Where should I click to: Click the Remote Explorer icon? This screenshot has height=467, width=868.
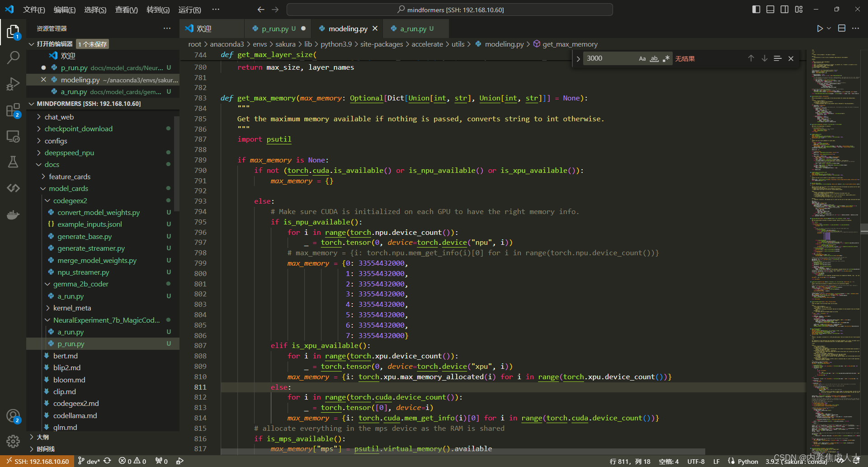13,136
